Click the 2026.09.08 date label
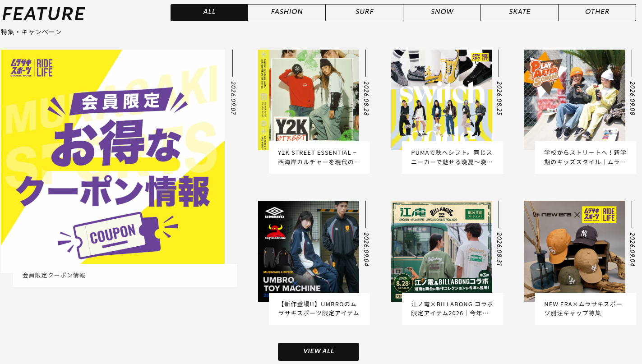Screen dimensions: 642x364 [633, 98]
